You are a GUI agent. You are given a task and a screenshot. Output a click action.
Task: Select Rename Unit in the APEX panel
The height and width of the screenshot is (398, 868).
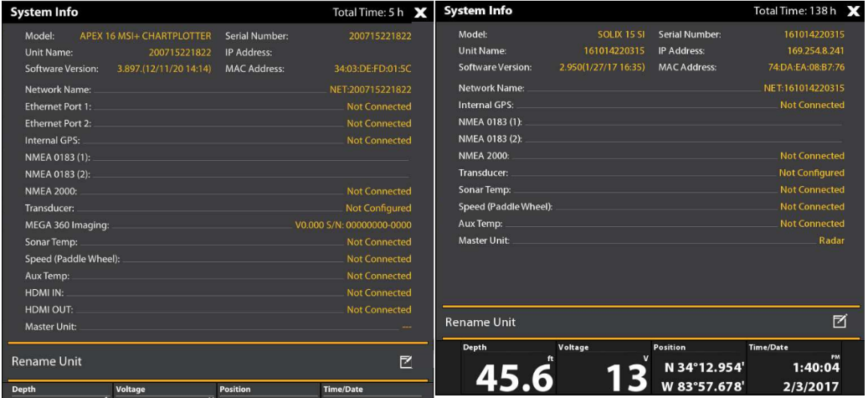click(x=218, y=361)
